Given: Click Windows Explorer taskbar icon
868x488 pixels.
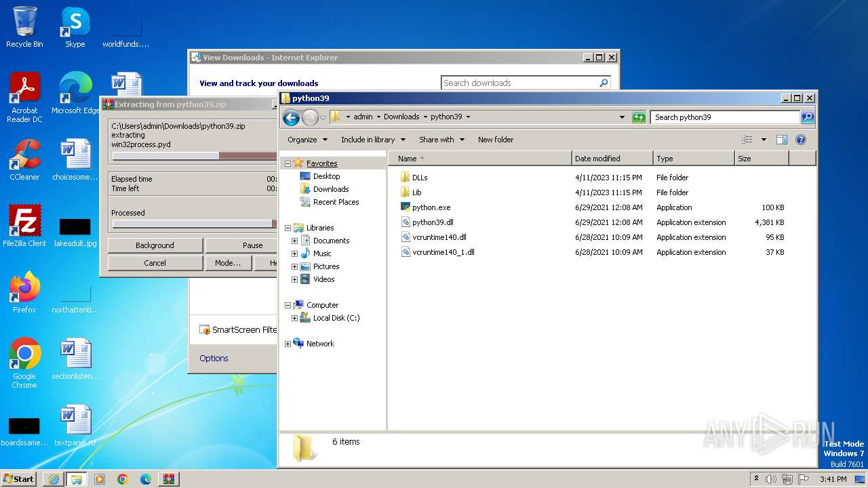Looking at the screenshot, I should pos(77,479).
